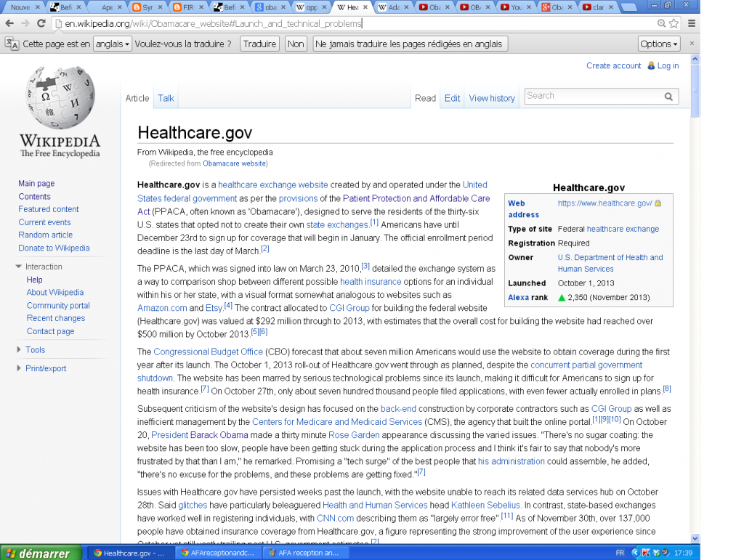
Task: Click the browser address bar
Action: click(x=354, y=23)
